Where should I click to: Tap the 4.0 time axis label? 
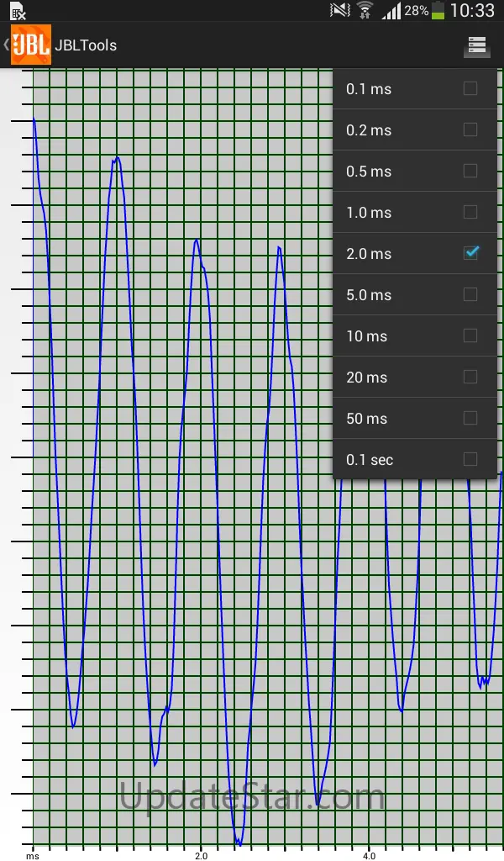click(370, 855)
